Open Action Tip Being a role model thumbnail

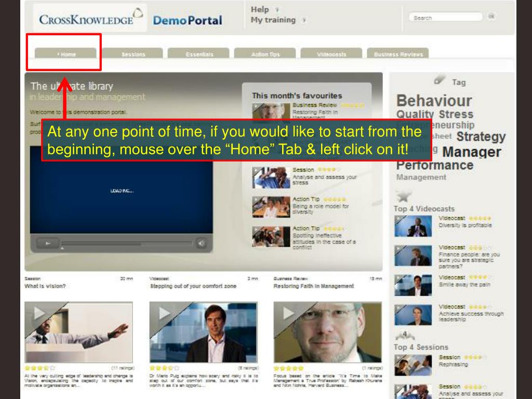[x=271, y=207]
